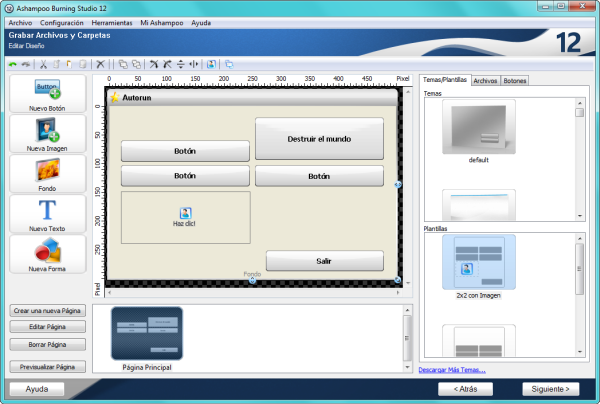600x404 pixels.
Task: Click the corner resize handle of canvas
Action: click(x=398, y=280)
